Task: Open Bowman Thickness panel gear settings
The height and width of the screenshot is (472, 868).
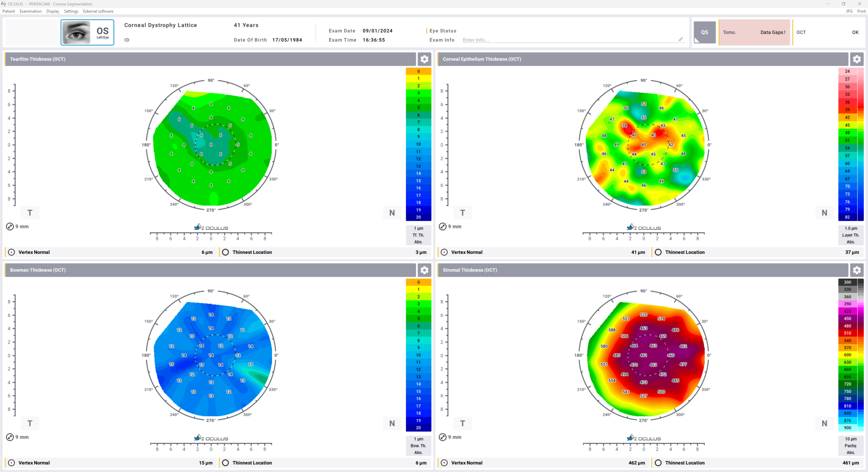Action: (x=424, y=270)
